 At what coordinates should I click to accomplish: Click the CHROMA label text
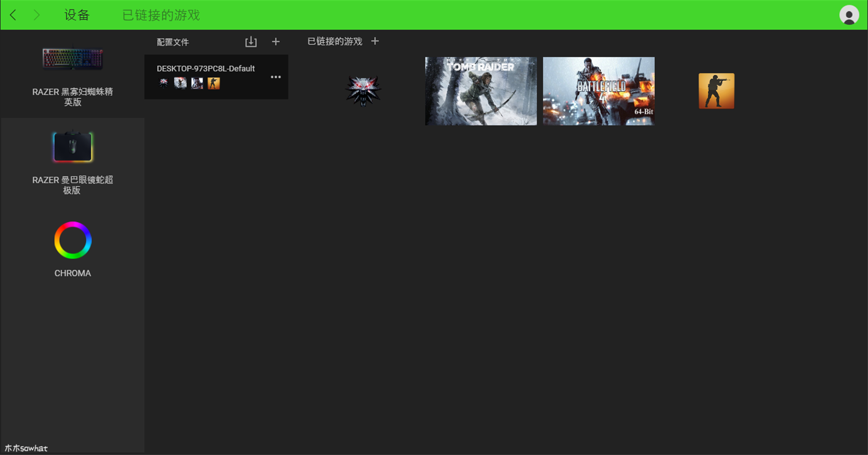[73, 273]
